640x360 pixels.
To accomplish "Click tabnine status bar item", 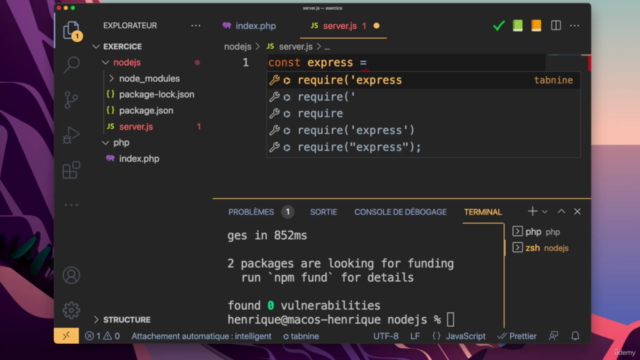I will 301,336.
